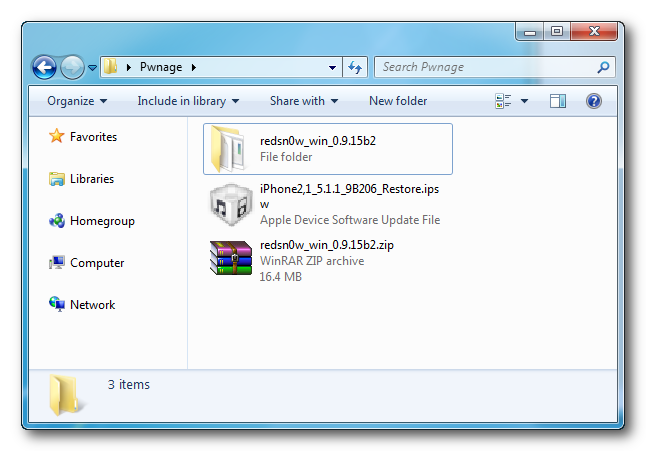Open More view options dropdown arrow
This screenshot has height=451, width=646.
coord(524,101)
